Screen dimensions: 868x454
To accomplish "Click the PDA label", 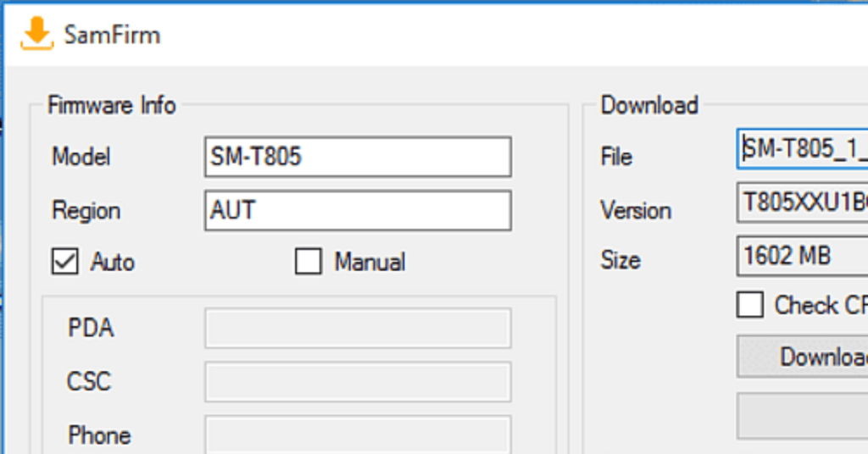I will tap(91, 328).
